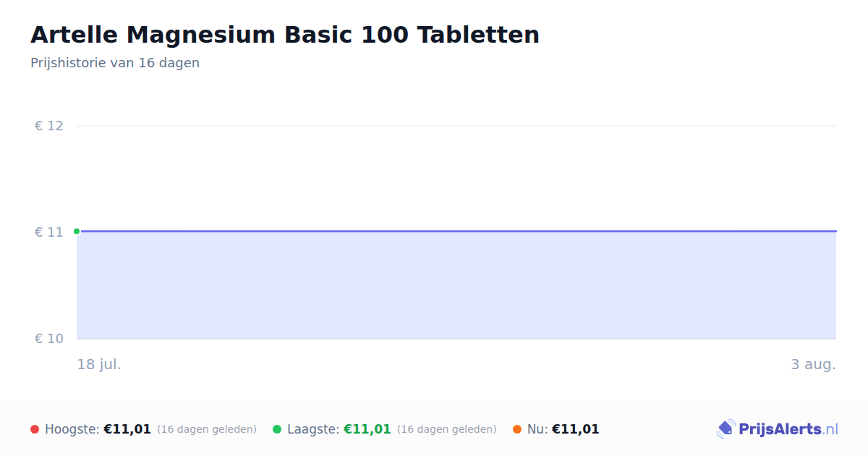Screen dimensions: 868x456
Task: Click the 16 dagen geleden note beside Hoogste
Action: point(207,429)
